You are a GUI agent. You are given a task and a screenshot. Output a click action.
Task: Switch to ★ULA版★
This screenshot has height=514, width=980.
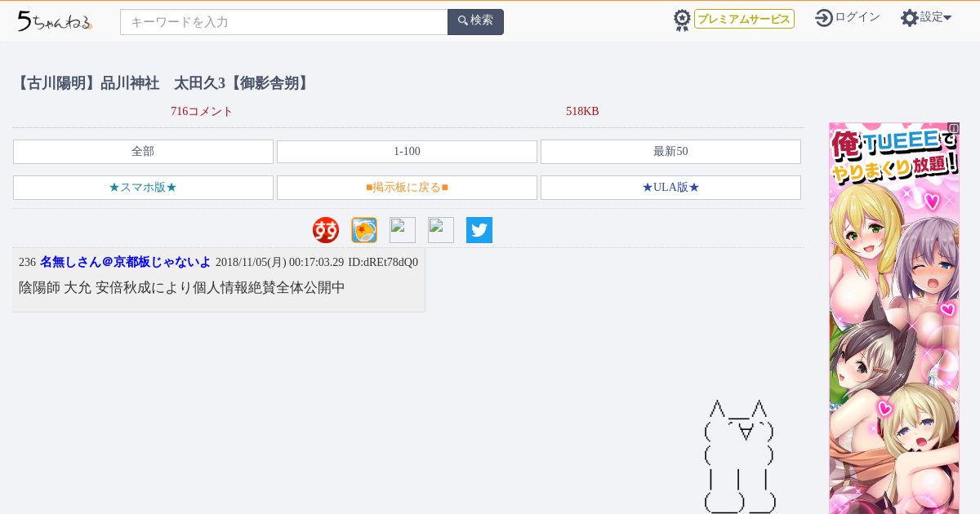(670, 188)
